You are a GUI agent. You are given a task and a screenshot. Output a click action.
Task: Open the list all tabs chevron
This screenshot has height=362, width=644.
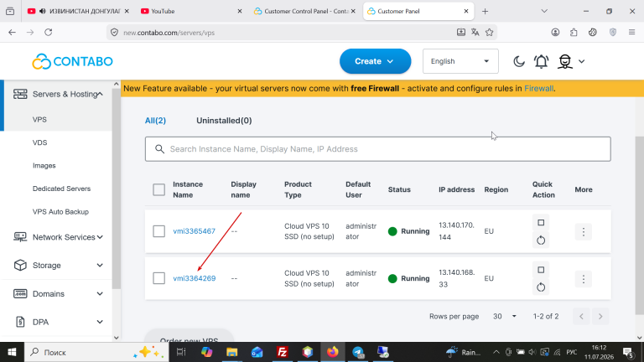tap(544, 11)
